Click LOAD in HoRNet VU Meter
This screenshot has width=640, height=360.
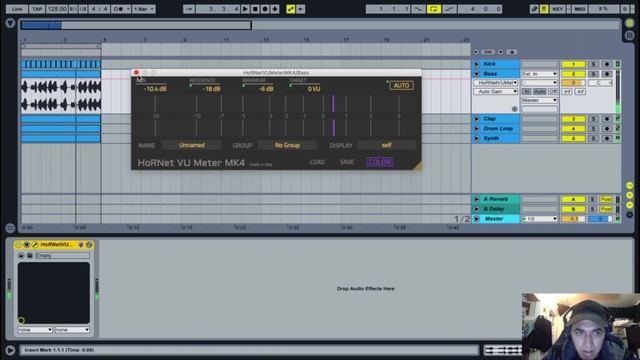(317, 162)
